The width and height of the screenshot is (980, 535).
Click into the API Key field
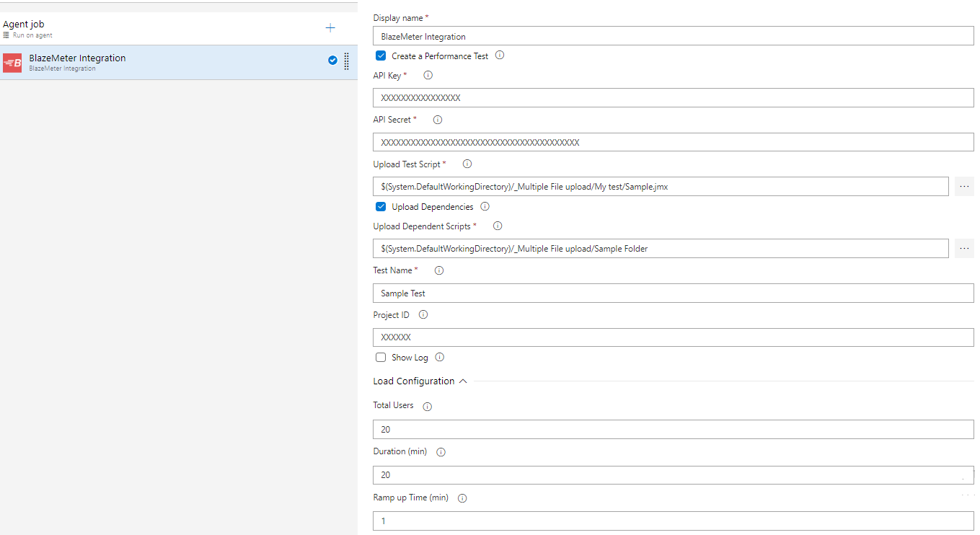[x=674, y=97]
